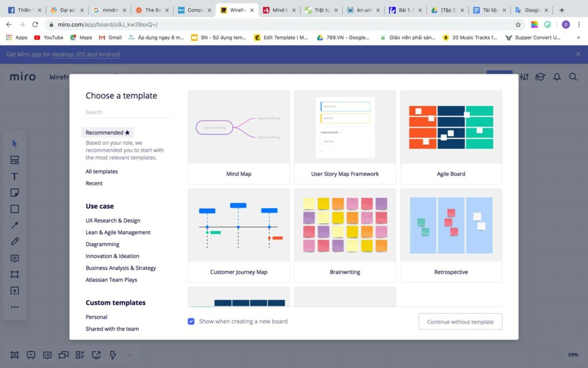Screen dimensions: 588x368
Task: Open Chrome three-dot menu
Action: coord(579,24)
